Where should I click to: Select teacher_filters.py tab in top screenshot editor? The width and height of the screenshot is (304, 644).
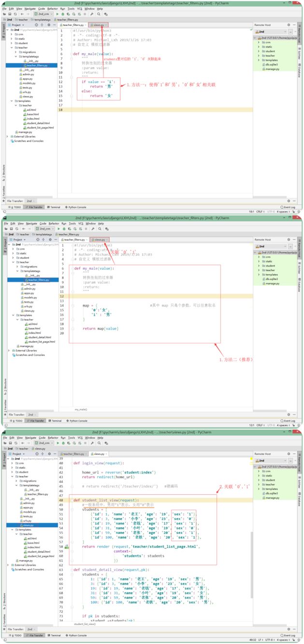click(73, 24)
